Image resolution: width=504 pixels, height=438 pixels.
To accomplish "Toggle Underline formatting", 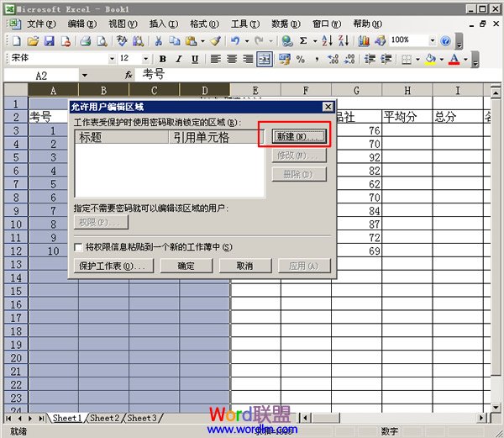I will point(195,59).
